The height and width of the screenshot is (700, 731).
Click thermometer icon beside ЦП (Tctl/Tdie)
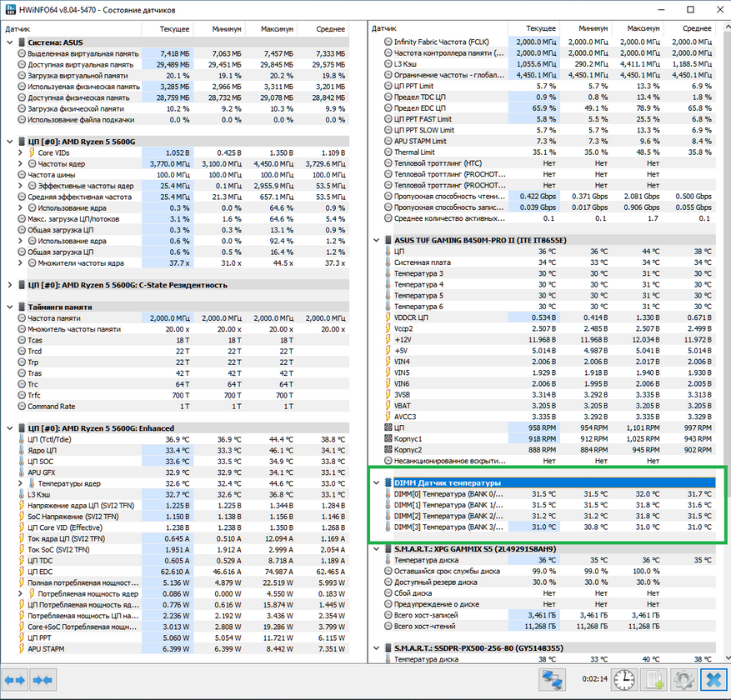(22, 439)
